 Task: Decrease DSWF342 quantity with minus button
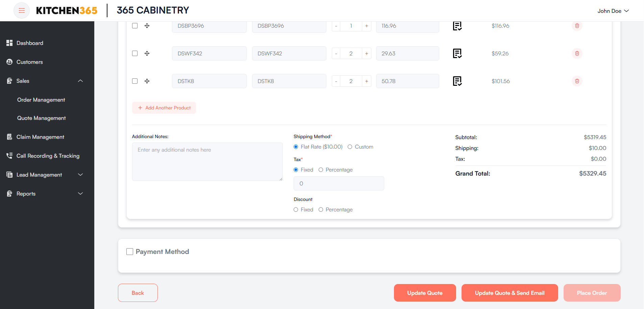(336, 53)
